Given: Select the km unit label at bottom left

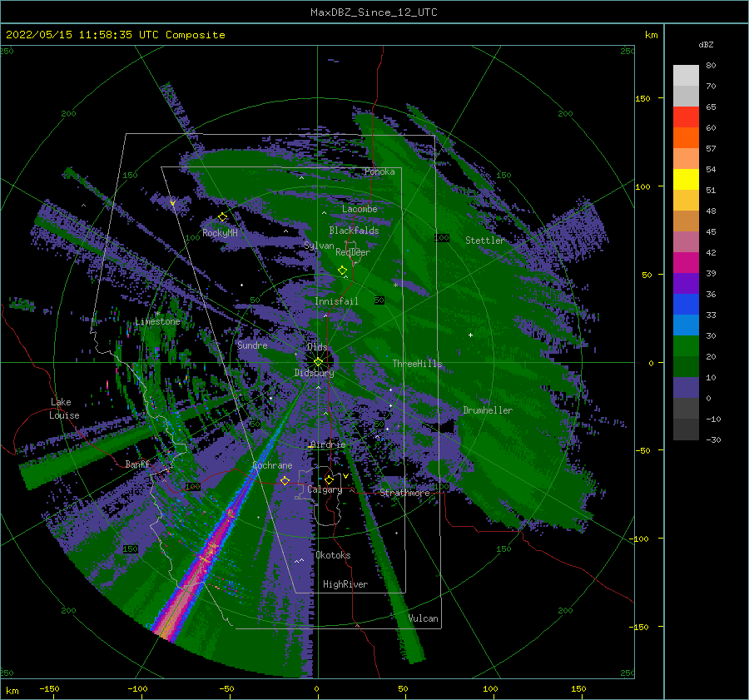Looking at the screenshot, I should pos(12,691).
